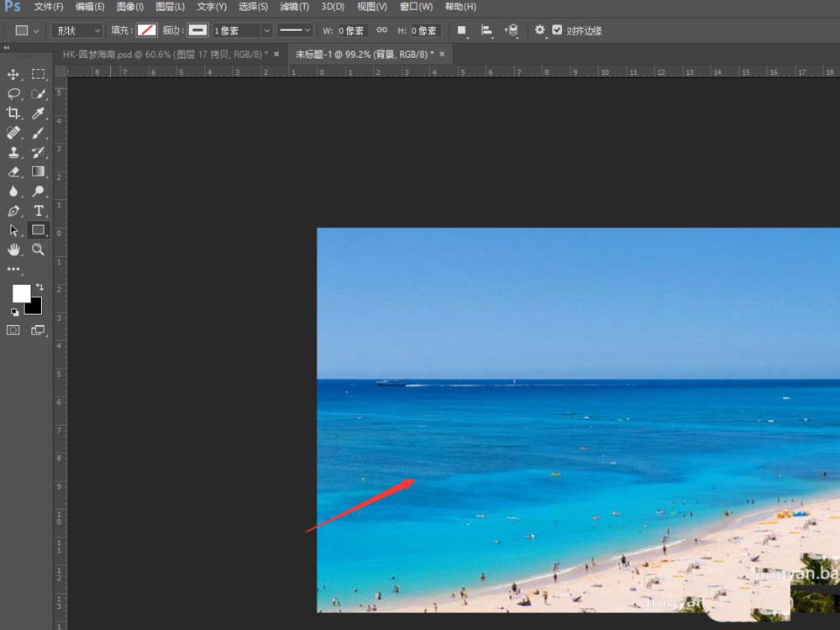Click the 描边 stroke color swatch
This screenshot has height=630, width=840.
pyautogui.click(x=197, y=30)
